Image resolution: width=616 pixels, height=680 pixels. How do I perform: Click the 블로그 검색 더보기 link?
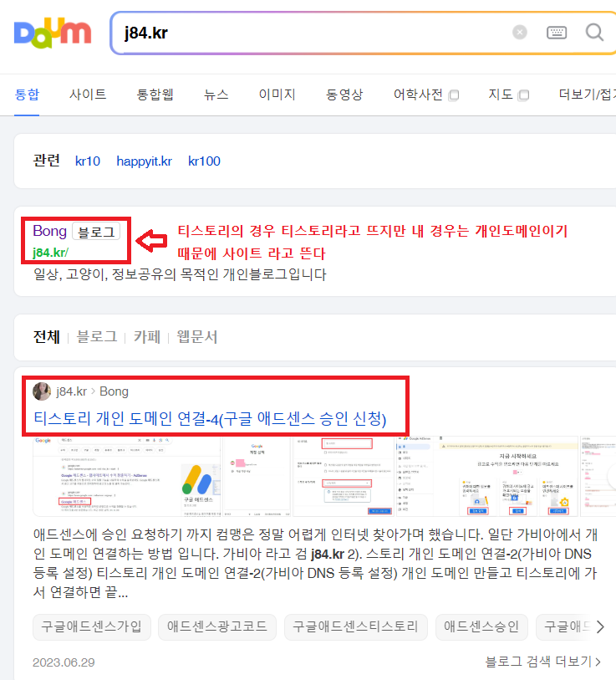(x=542, y=662)
